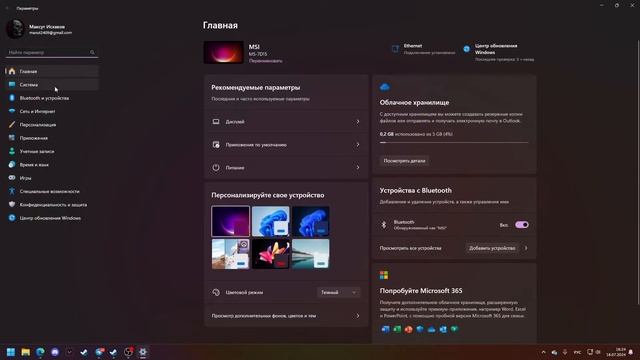The height and width of the screenshot is (360, 640).
Task: Open Просмотреть все устройства
Action: [410, 248]
